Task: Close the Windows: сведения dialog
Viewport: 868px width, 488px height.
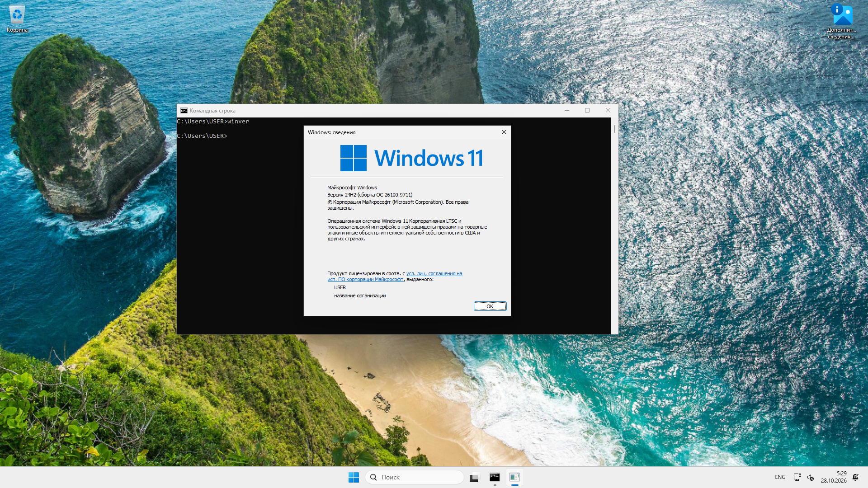Action: click(504, 132)
